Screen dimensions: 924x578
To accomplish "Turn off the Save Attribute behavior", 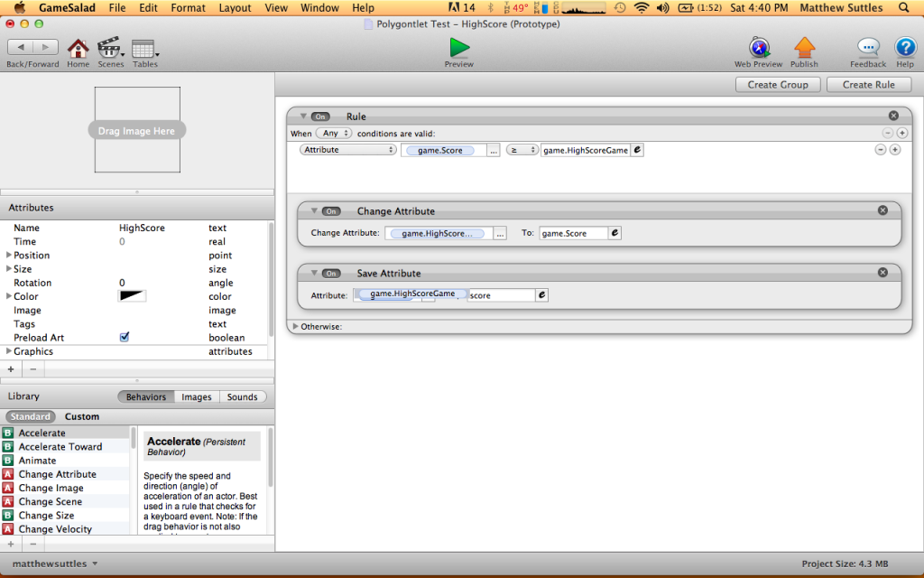I will click(331, 274).
